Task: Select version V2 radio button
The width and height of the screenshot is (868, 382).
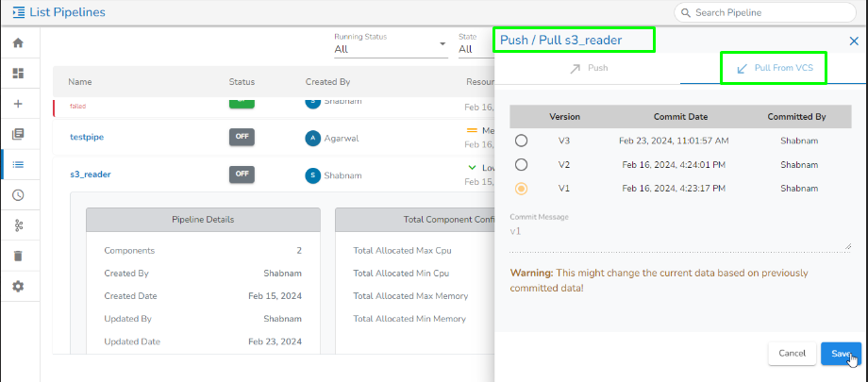Action: [x=521, y=164]
